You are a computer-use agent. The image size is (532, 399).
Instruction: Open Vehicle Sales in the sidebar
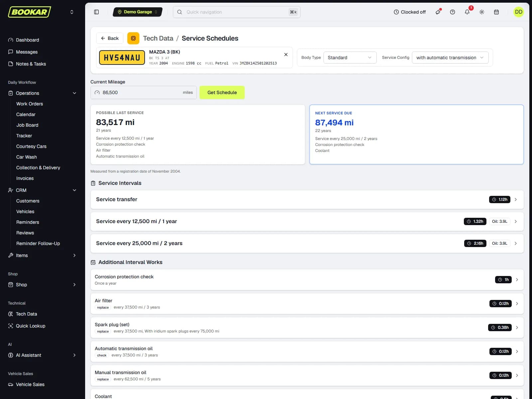point(43,384)
